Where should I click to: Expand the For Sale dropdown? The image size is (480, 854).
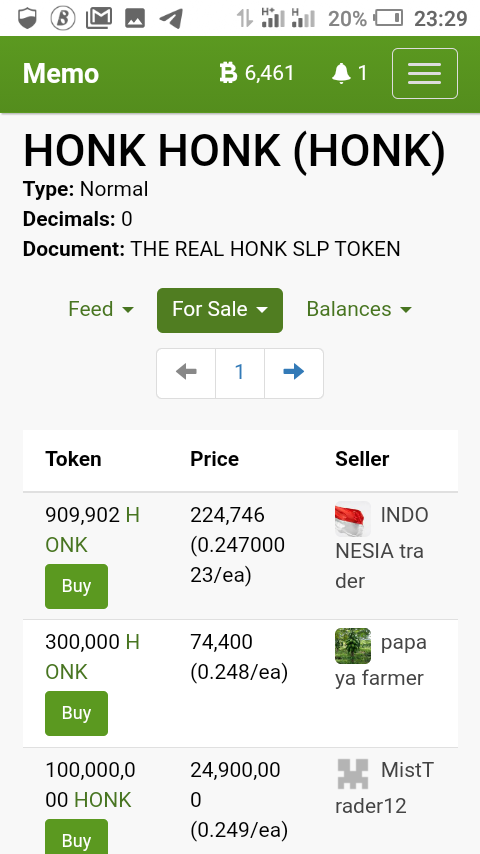220,310
